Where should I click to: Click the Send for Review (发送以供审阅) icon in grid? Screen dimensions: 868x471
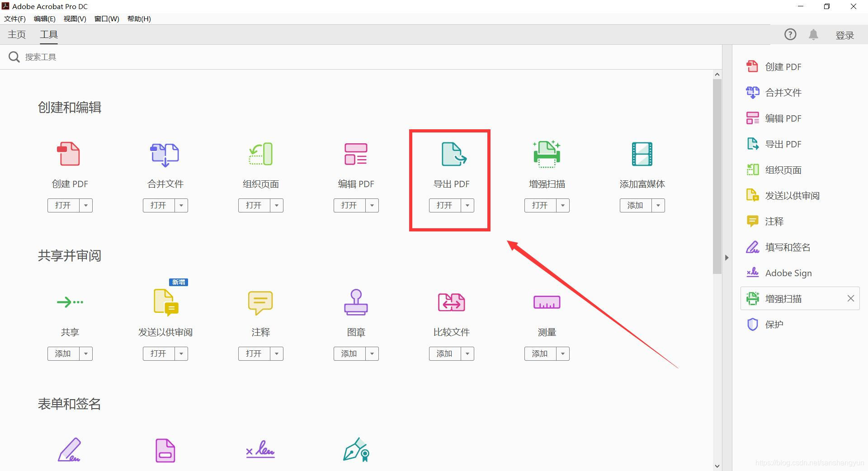[x=166, y=302]
